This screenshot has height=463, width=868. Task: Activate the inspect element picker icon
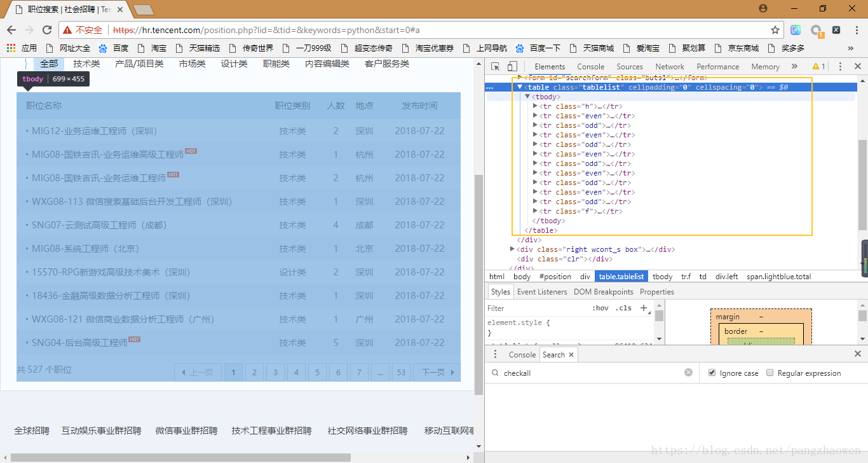point(496,66)
